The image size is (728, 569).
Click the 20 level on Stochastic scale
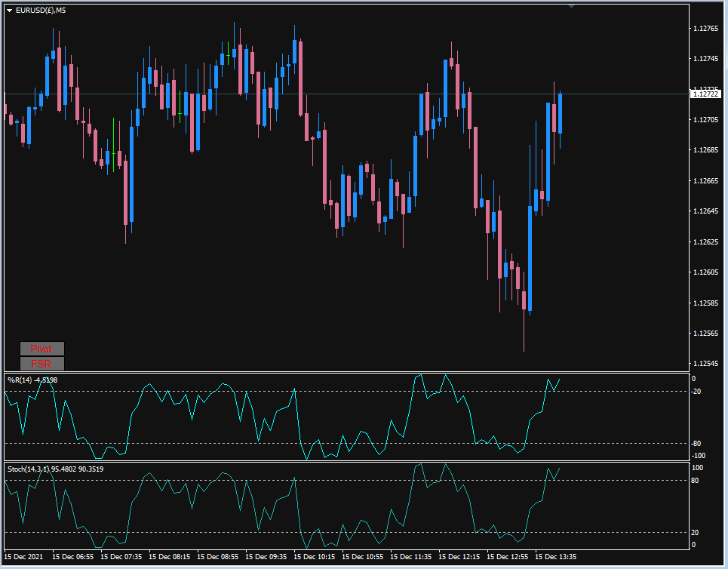695,532
